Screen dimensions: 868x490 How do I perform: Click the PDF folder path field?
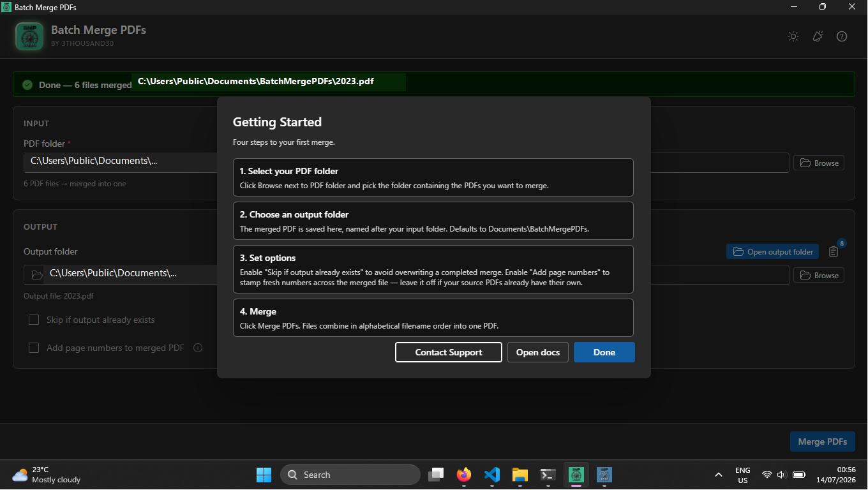407,162
